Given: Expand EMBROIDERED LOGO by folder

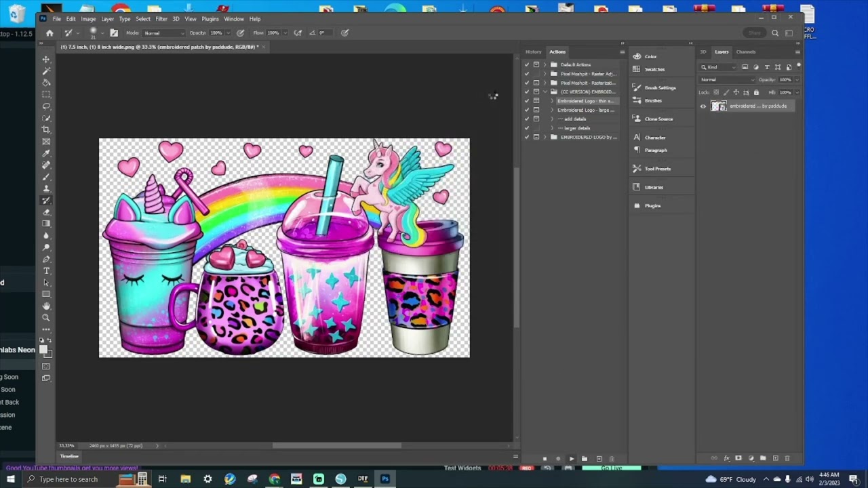Looking at the screenshot, I should tap(545, 138).
